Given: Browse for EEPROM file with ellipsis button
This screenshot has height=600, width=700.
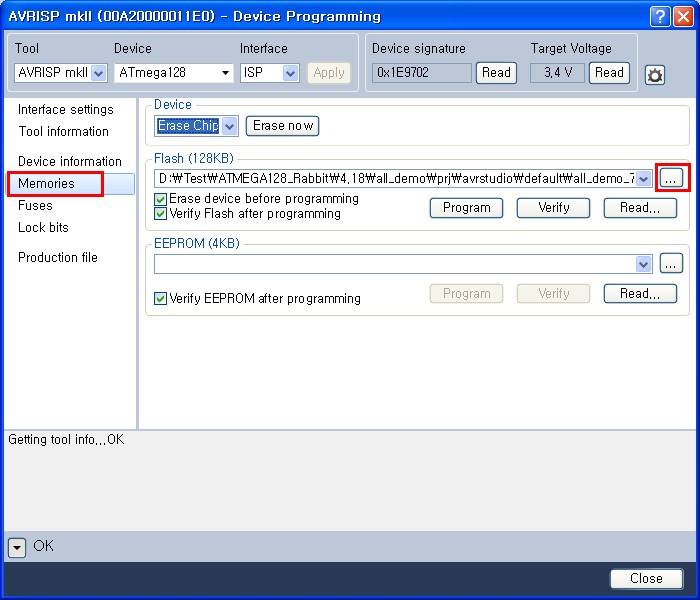Looking at the screenshot, I should click(670, 263).
